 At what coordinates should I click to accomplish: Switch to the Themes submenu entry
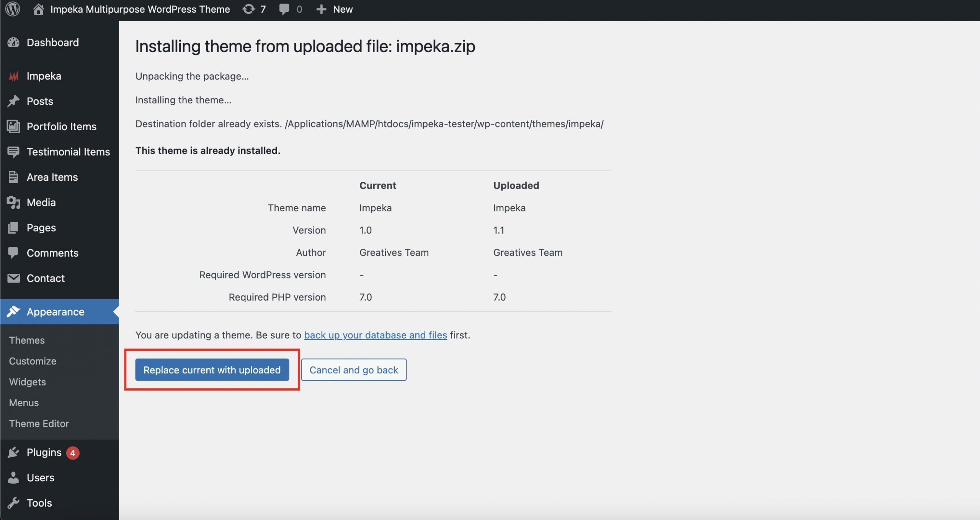pyautogui.click(x=26, y=340)
